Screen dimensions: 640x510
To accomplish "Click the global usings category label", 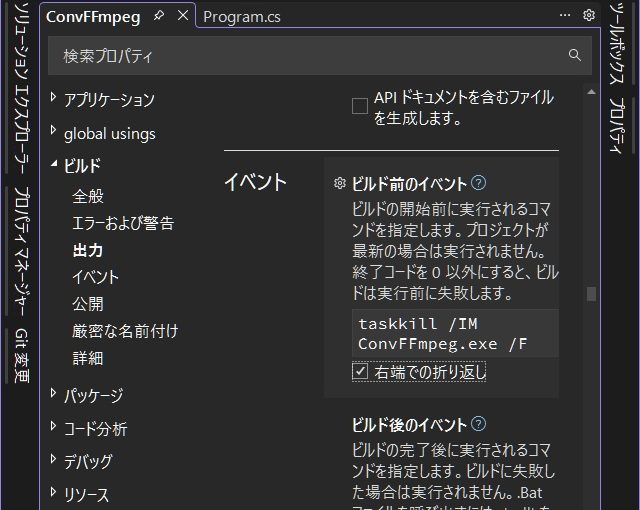I will pyautogui.click(x=109, y=134).
